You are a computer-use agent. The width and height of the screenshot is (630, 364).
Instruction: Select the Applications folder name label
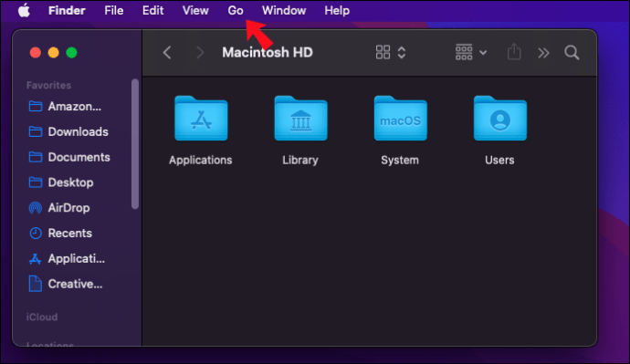[201, 161]
